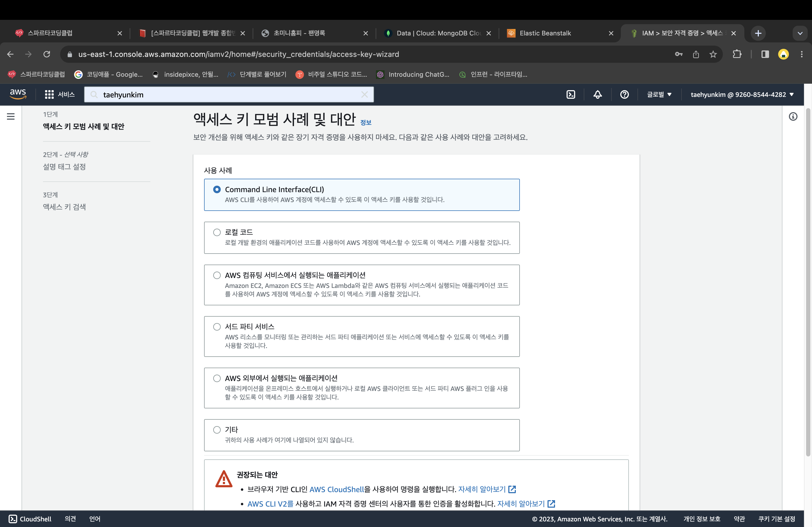Open the taehyunkim account dropdown

(742, 94)
